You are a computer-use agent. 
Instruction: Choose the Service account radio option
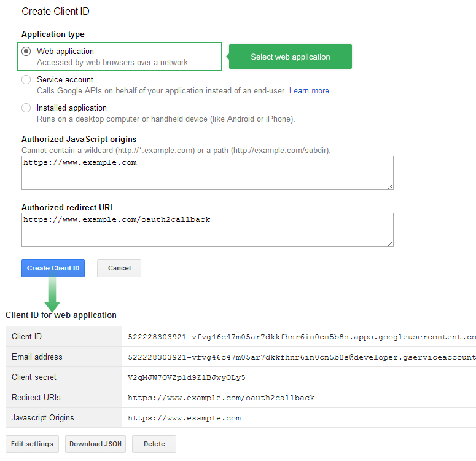(x=26, y=80)
